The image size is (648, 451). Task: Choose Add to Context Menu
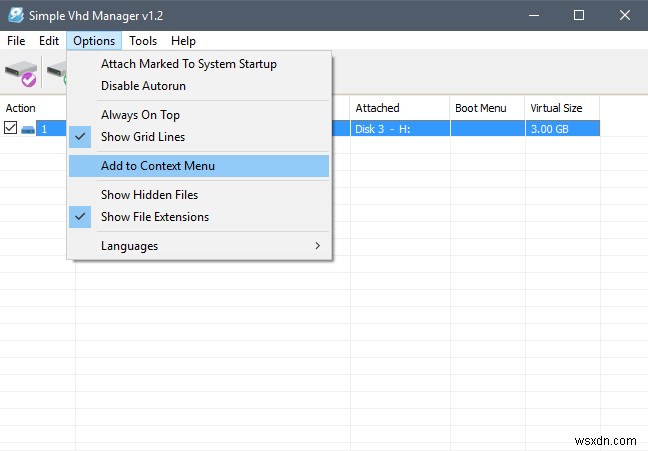pos(158,166)
